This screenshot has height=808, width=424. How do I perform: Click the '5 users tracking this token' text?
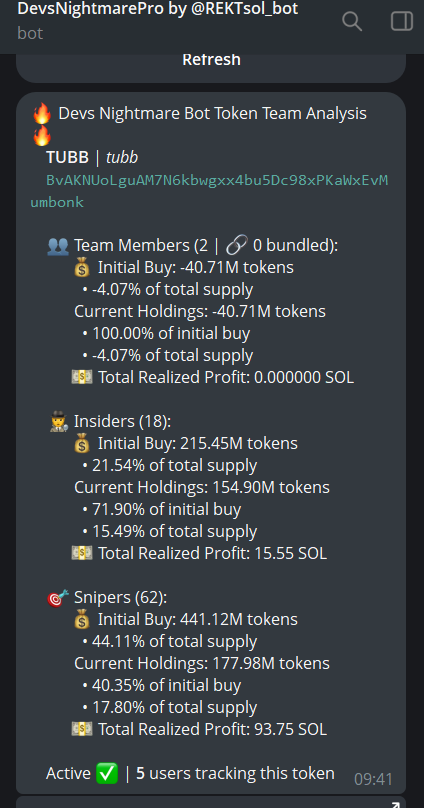pos(235,773)
